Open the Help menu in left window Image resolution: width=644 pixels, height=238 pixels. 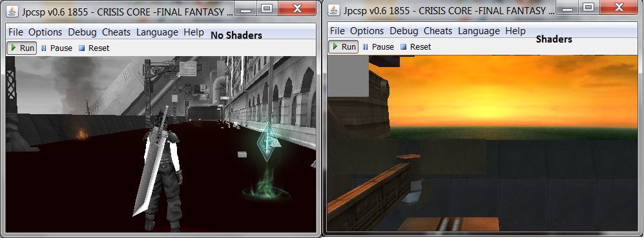click(x=194, y=32)
